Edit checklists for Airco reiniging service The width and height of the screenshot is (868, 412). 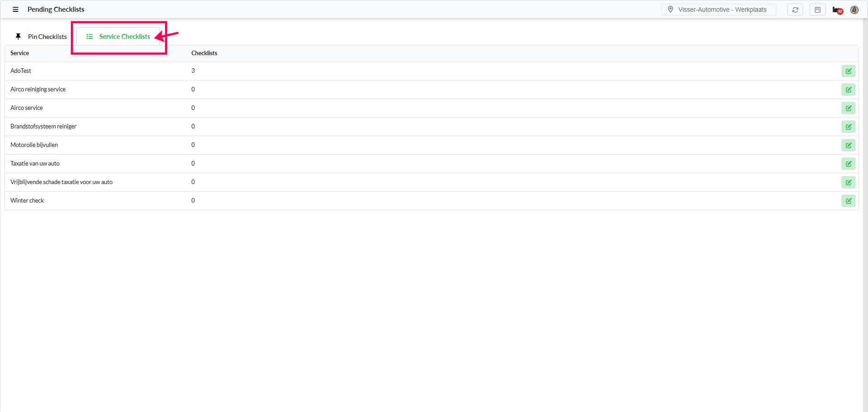pyautogui.click(x=848, y=90)
